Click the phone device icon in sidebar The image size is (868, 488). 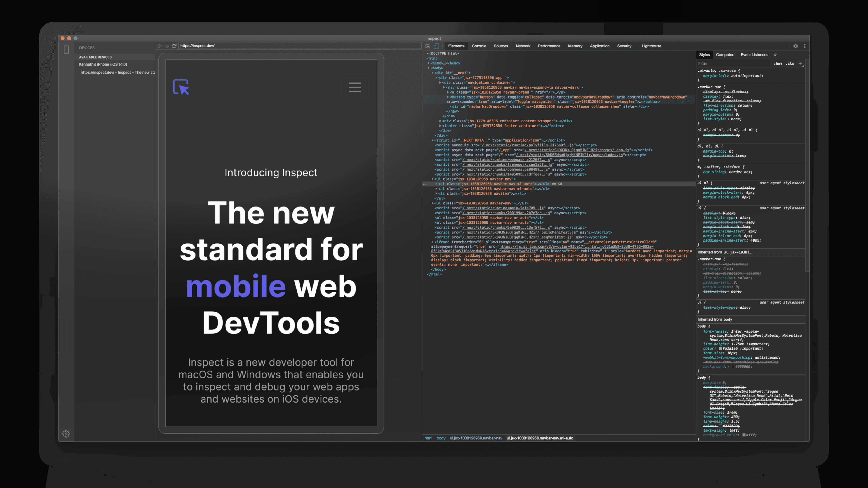(x=66, y=49)
